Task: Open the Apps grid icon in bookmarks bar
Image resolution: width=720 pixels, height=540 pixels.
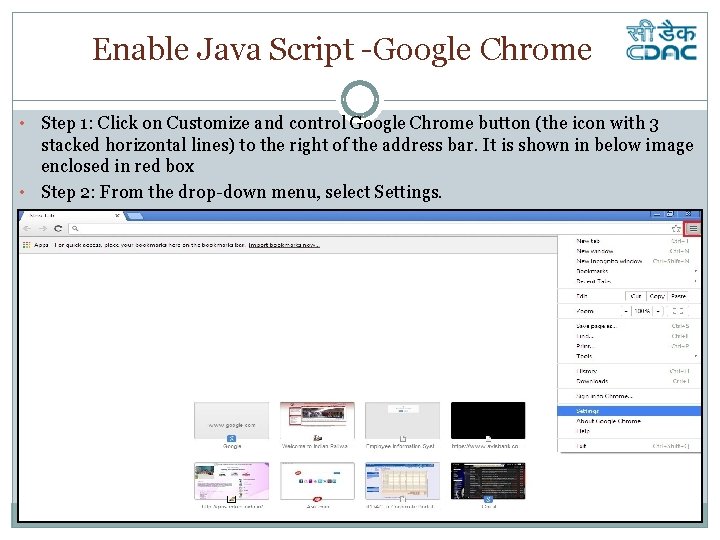Action: [27, 245]
